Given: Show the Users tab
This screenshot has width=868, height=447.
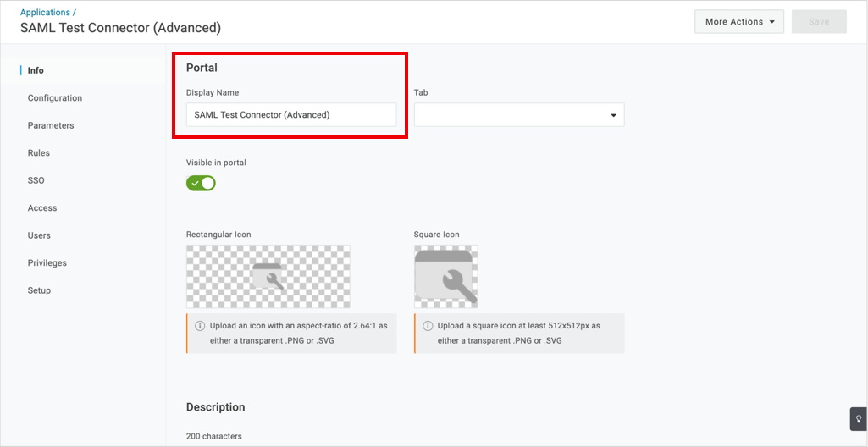Looking at the screenshot, I should (39, 235).
